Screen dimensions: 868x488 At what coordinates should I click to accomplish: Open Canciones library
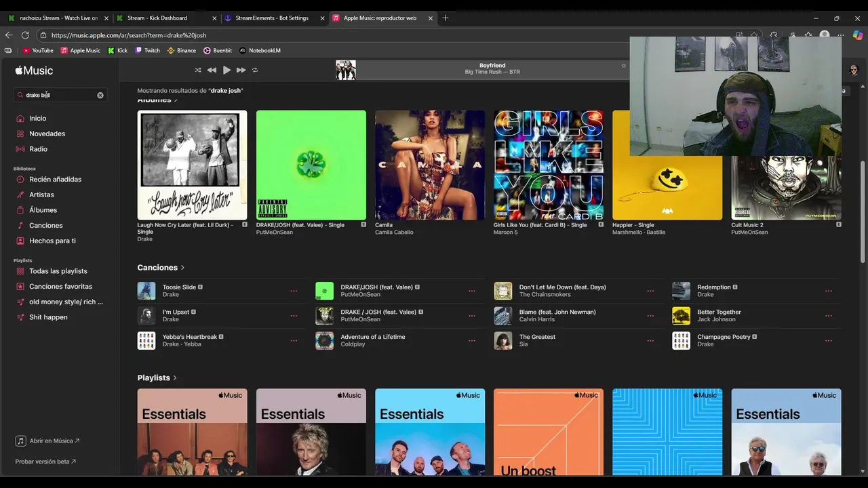45,226
